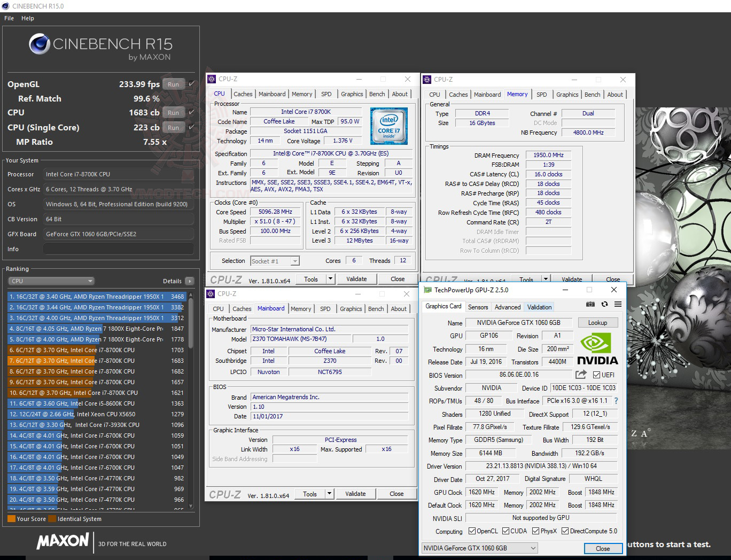The height and width of the screenshot is (560, 731).
Task: Select ranking row 13 Core i7-3930K
Action: coord(97,425)
